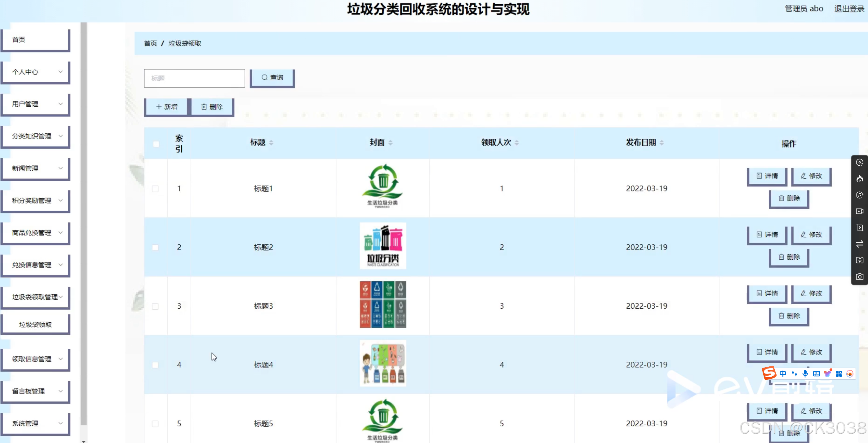Check the select-all checkbox in table header

[x=156, y=144]
